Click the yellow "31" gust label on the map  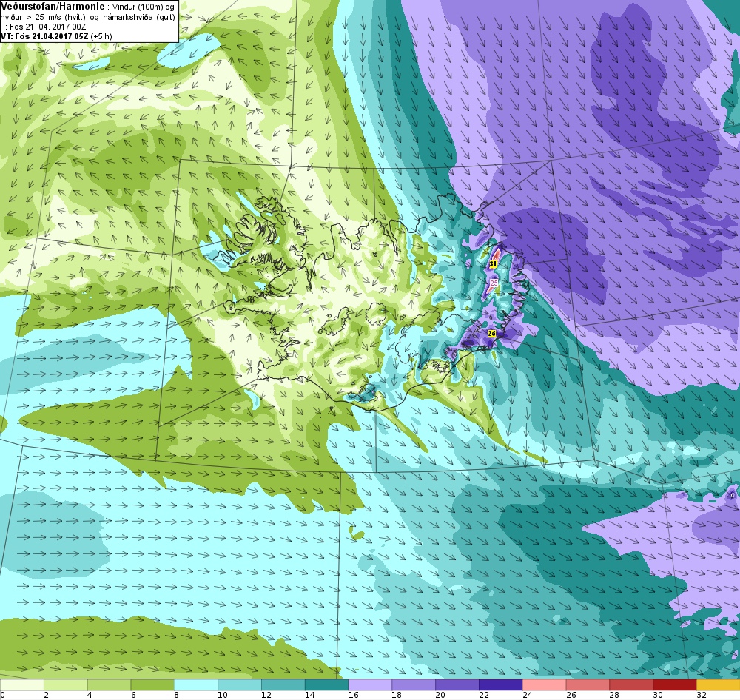[x=493, y=264]
